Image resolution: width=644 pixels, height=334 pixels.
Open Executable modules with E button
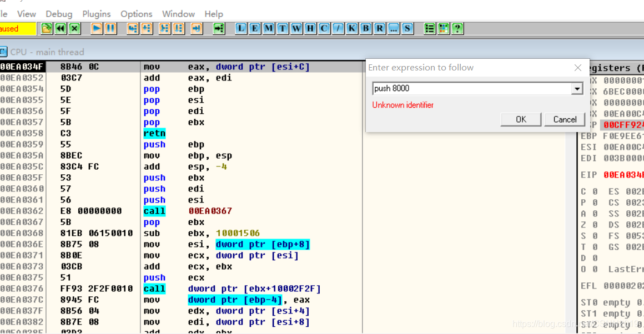pos(255,29)
